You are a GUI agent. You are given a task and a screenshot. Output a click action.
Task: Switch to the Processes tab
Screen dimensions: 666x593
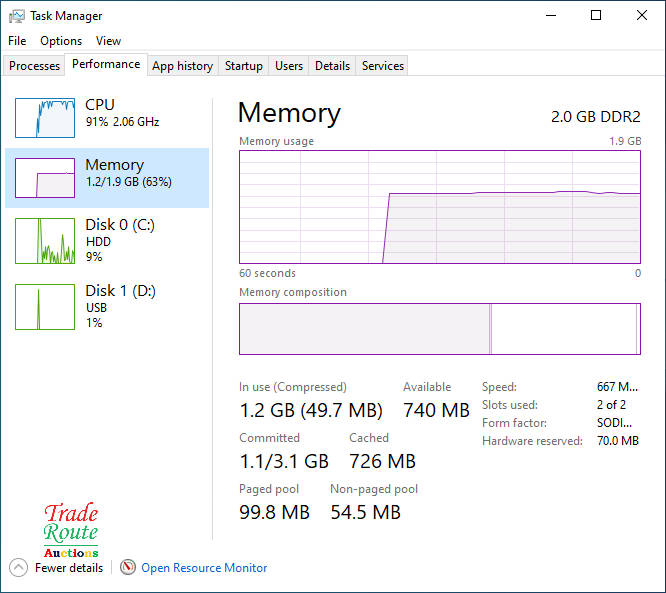point(35,66)
